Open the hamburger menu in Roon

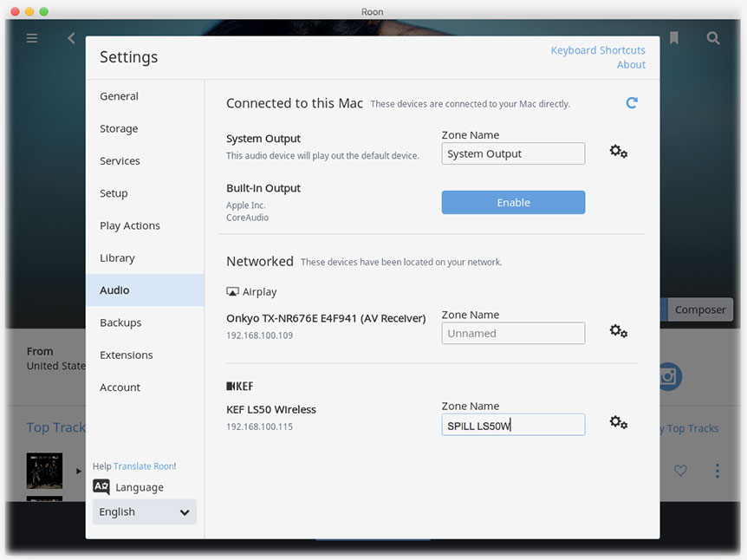32,38
